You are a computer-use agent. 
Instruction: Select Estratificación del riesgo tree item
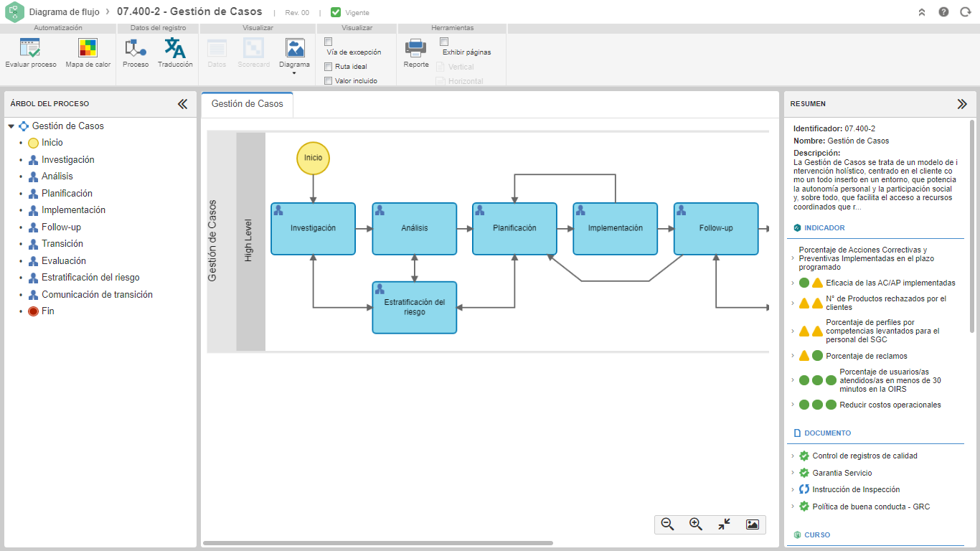[90, 278]
